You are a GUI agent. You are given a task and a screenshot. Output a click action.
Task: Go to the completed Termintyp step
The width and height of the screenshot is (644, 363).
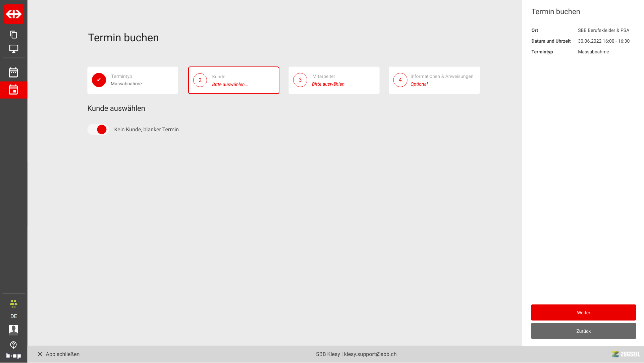pos(132,80)
